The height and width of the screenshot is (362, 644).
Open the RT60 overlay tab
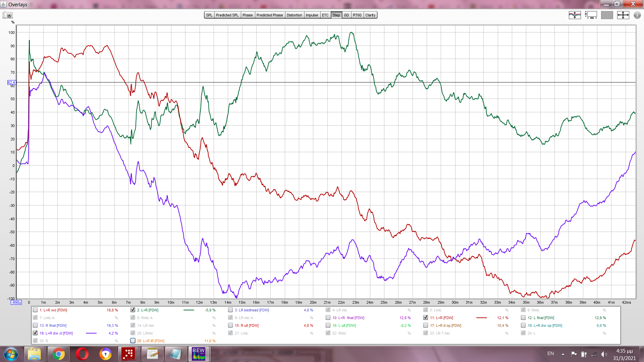[357, 15]
